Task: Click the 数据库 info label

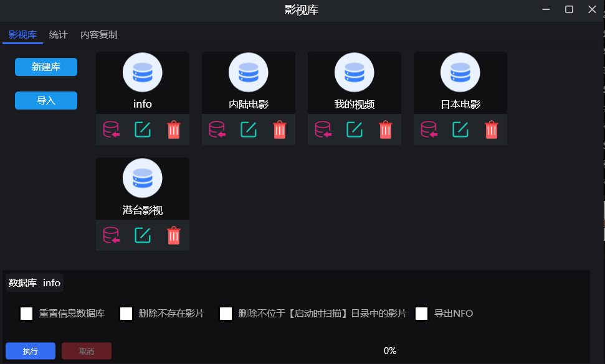Action: (34, 282)
